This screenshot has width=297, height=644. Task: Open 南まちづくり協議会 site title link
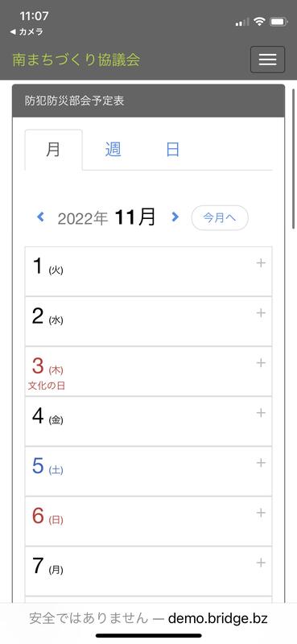pyautogui.click(x=76, y=60)
